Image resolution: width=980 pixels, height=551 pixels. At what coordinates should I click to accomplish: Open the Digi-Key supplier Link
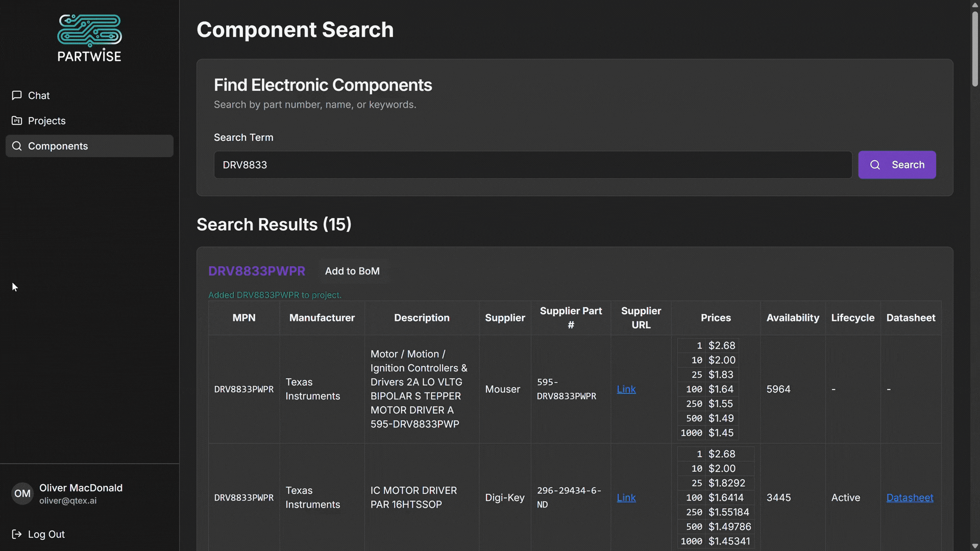point(626,497)
